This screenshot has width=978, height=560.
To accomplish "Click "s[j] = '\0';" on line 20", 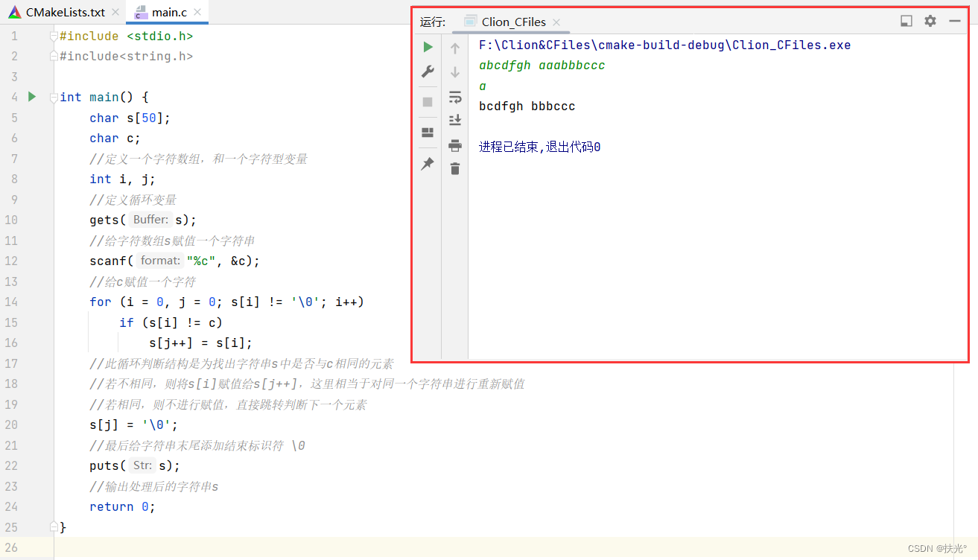I will click(x=133, y=424).
